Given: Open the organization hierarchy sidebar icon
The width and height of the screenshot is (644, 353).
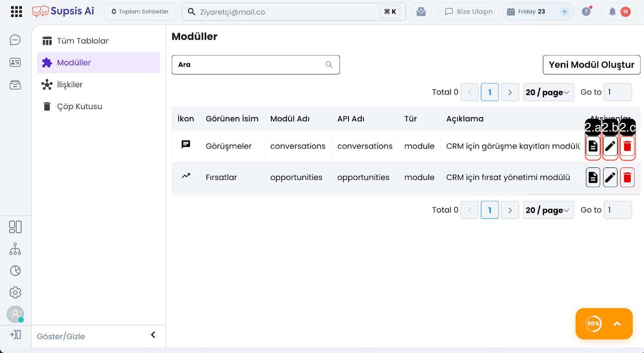Looking at the screenshot, I should [15, 249].
